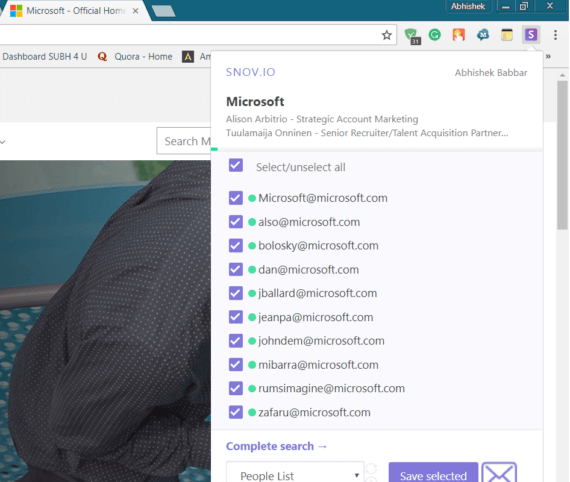Show more bookmarks with the double chevron

coord(548,56)
